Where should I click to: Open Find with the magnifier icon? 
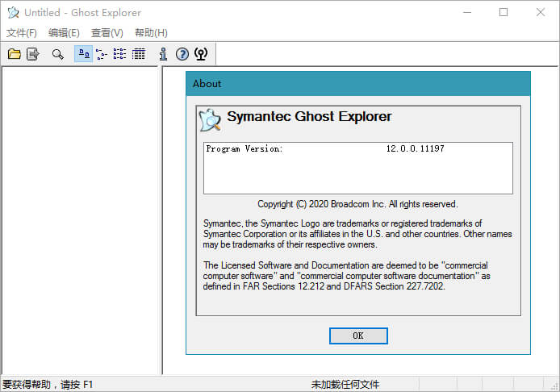tap(58, 54)
